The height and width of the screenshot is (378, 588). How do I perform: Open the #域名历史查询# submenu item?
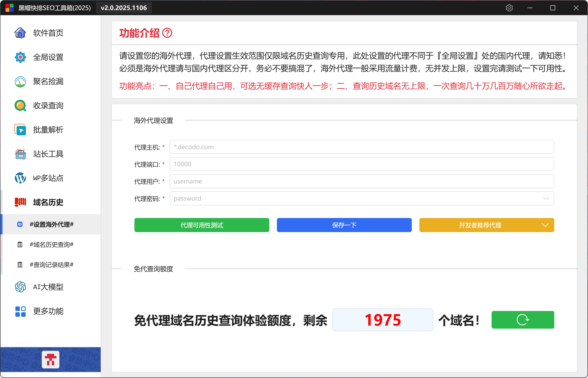pos(51,244)
